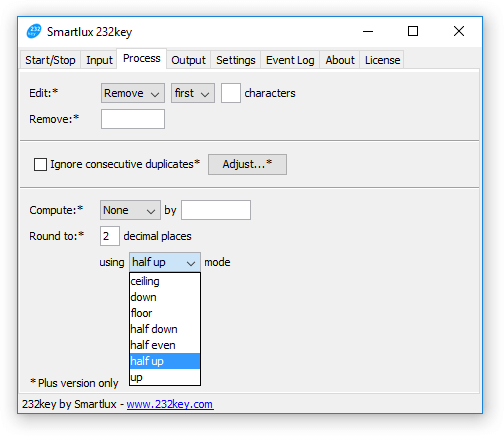Open the Edit 'Remove' dropdown
The width and height of the screenshot is (504, 436).
pos(133,93)
